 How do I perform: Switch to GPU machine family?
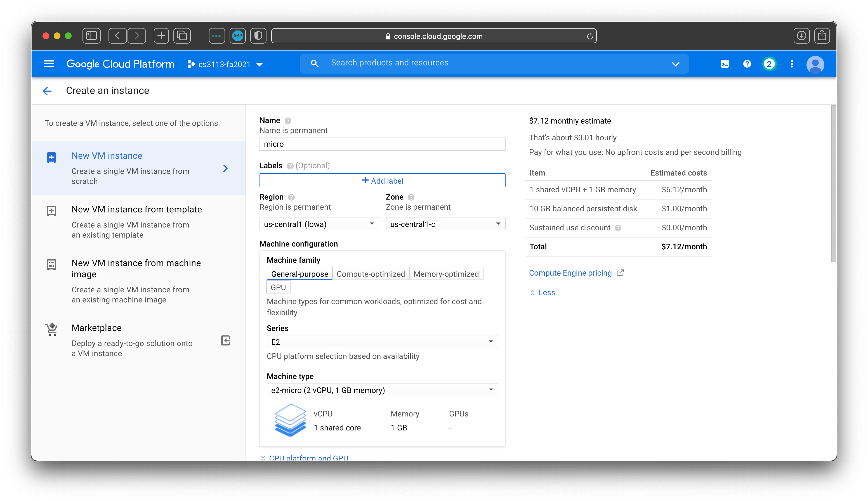278,288
